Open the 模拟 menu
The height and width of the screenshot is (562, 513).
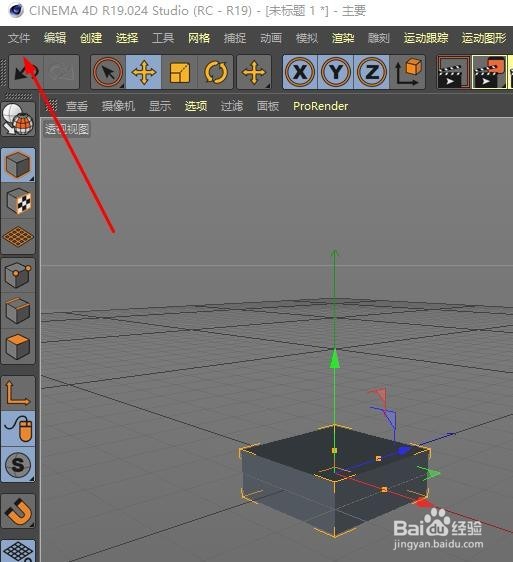coord(307,38)
